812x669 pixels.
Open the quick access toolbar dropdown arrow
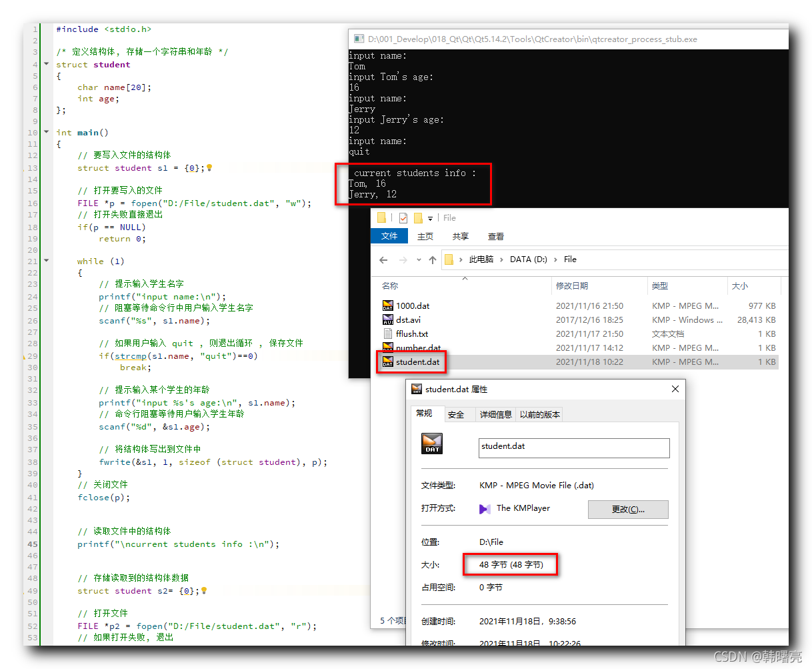pyautogui.click(x=430, y=218)
